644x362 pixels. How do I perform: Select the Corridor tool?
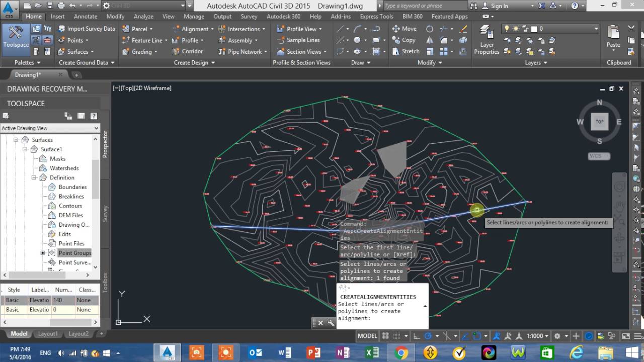188,51
